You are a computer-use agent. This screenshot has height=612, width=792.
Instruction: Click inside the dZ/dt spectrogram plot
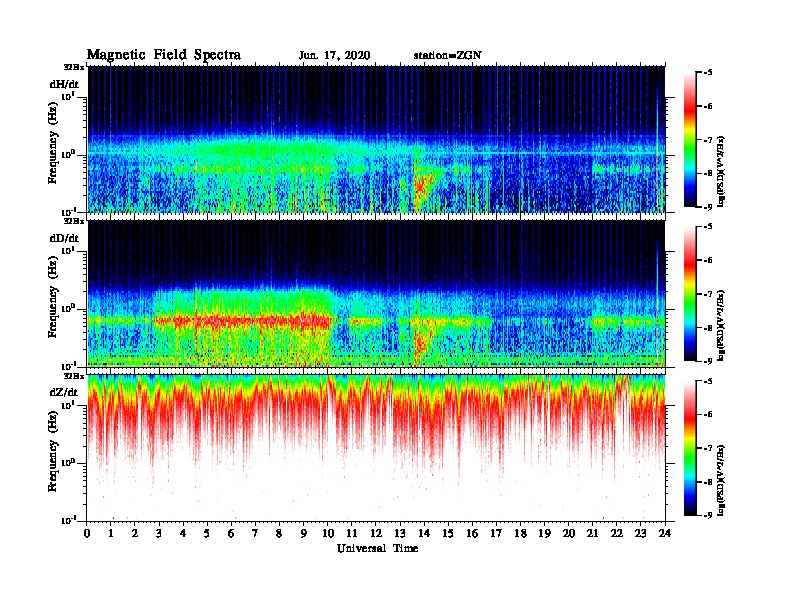point(376,448)
